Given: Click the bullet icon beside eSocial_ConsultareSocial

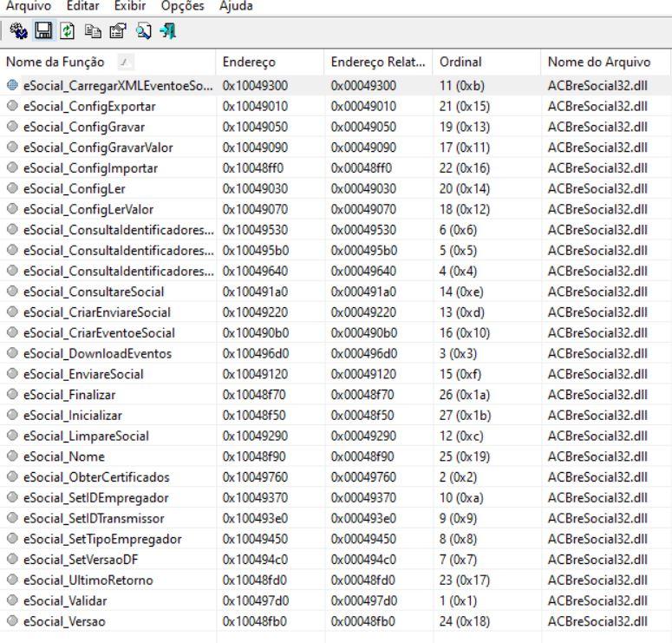Looking at the screenshot, I should (x=12, y=292).
